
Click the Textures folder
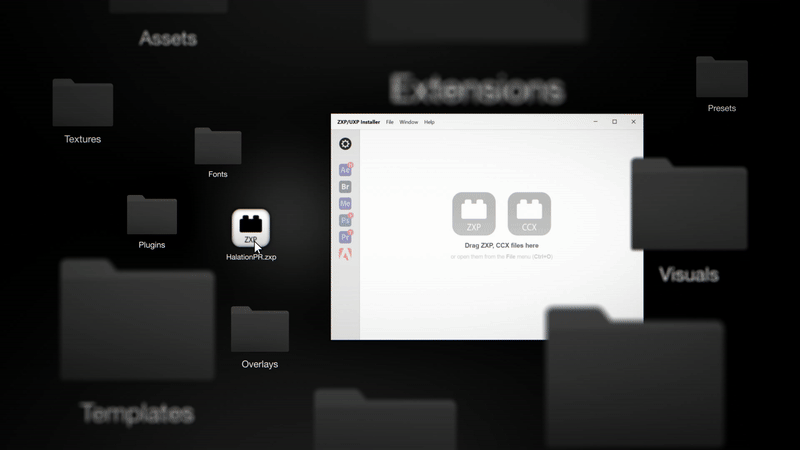[x=82, y=104]
